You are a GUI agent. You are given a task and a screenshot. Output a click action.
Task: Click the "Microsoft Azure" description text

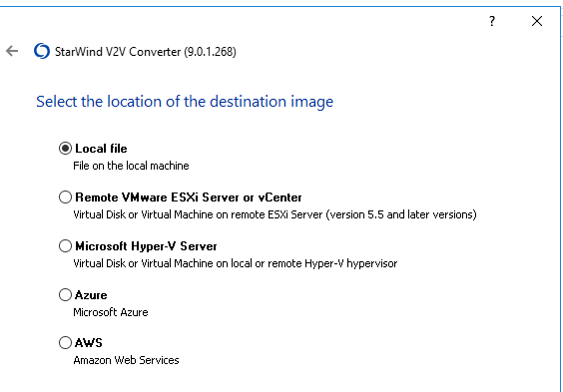[x=111, y=312]
